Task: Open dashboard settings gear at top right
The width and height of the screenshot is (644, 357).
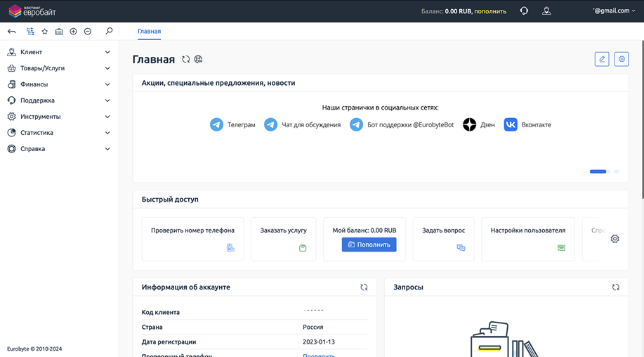Action: pyautogui.click(x=622, y=59)
